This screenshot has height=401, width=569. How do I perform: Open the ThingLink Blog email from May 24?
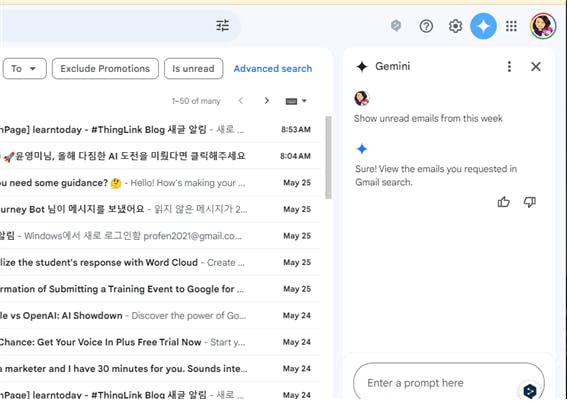click(x=160, y=392)
